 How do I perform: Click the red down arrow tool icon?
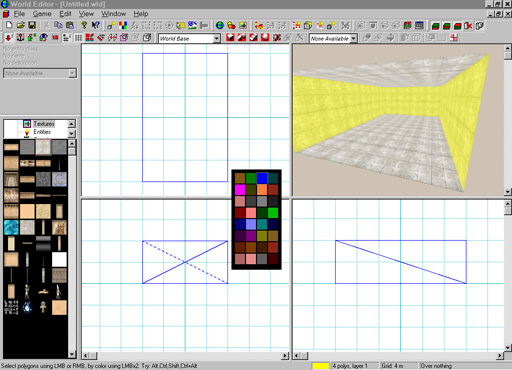9,38
